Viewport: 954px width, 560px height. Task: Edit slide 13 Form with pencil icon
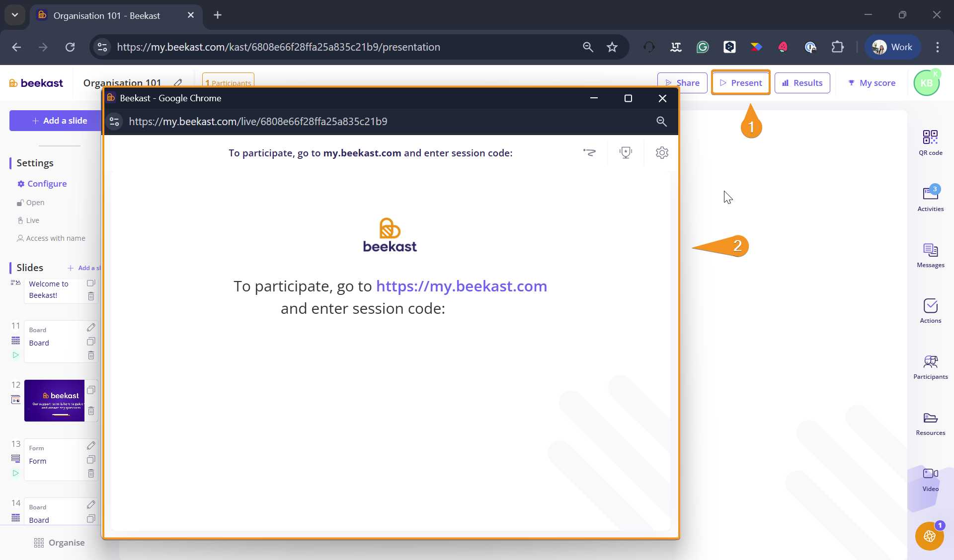[91, 445]
